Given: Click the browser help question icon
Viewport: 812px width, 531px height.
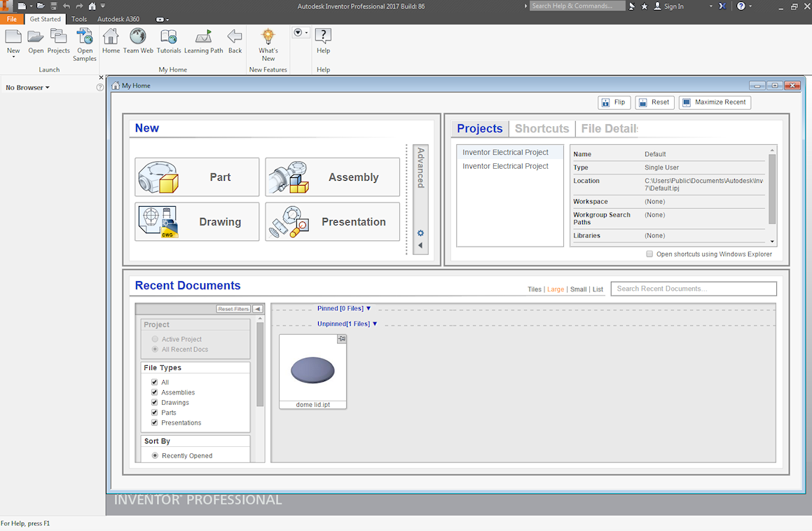Looking at the screenshot, I should pyautogui.click(x=100, y=88).
